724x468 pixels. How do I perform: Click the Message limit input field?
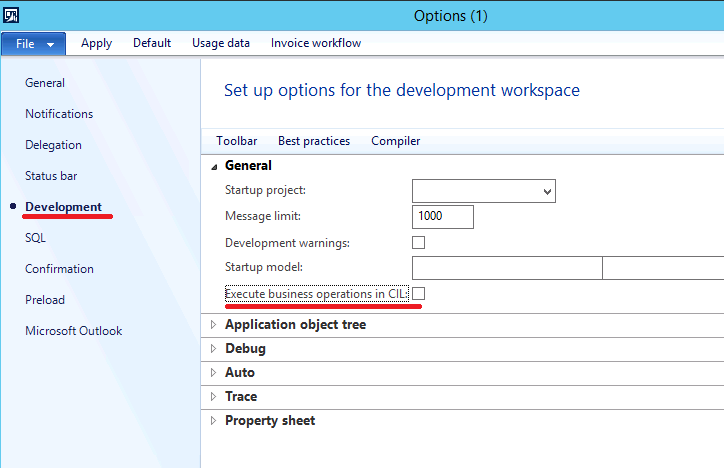click(443, 216)
